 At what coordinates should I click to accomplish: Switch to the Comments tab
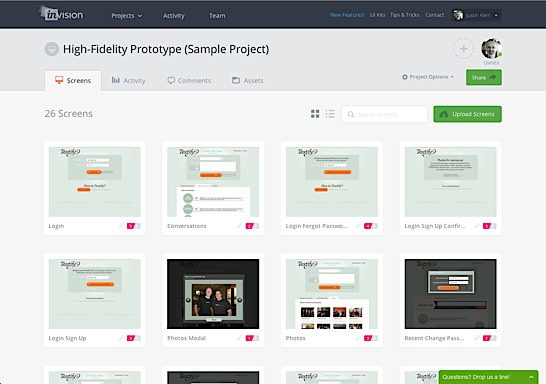tap(189, 80)
